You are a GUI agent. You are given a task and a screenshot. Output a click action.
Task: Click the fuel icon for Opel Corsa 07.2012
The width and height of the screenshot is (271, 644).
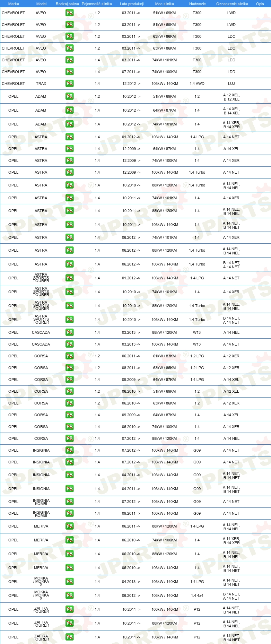70,438
